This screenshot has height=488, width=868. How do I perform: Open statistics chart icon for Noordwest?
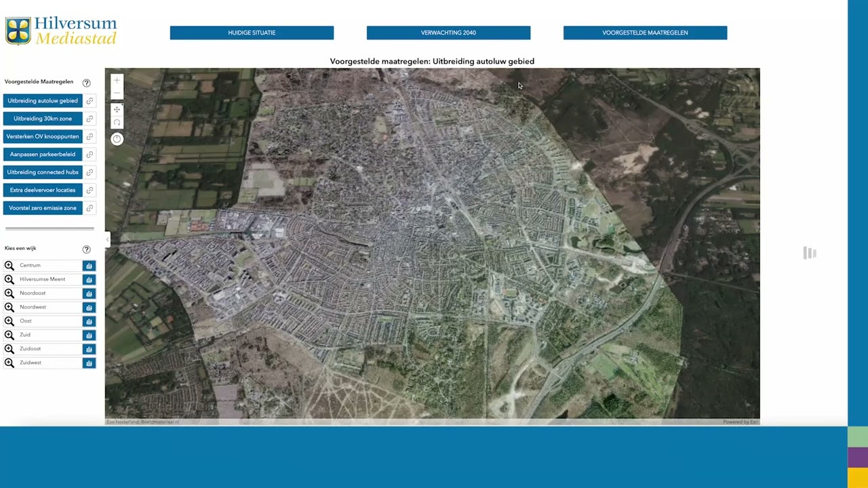[x=89, y=307]
